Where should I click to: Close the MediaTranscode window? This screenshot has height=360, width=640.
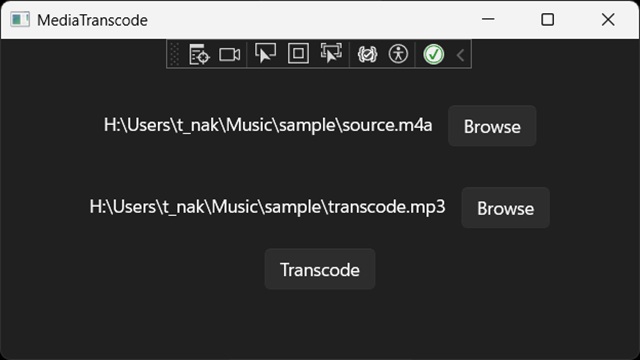click(x=608, y=19)
